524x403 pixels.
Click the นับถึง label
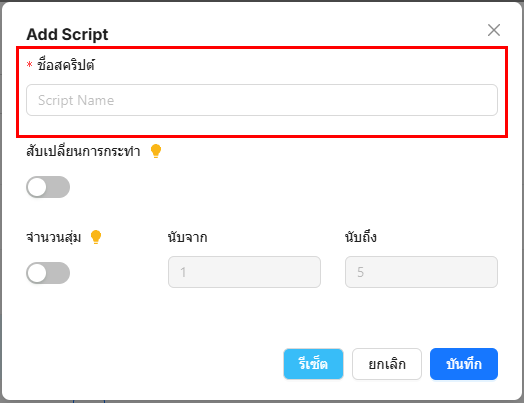[x=361, y=237]
